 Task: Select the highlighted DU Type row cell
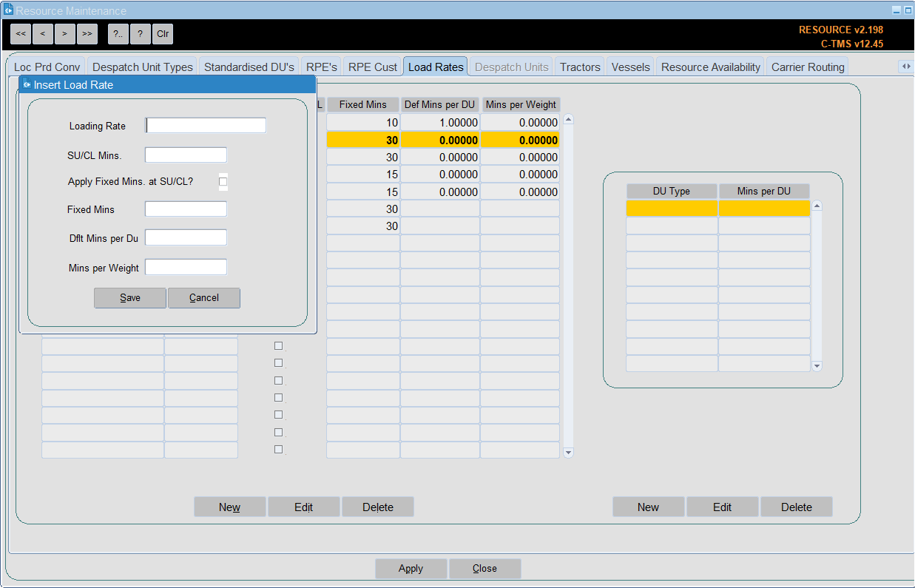pos(672,209)
